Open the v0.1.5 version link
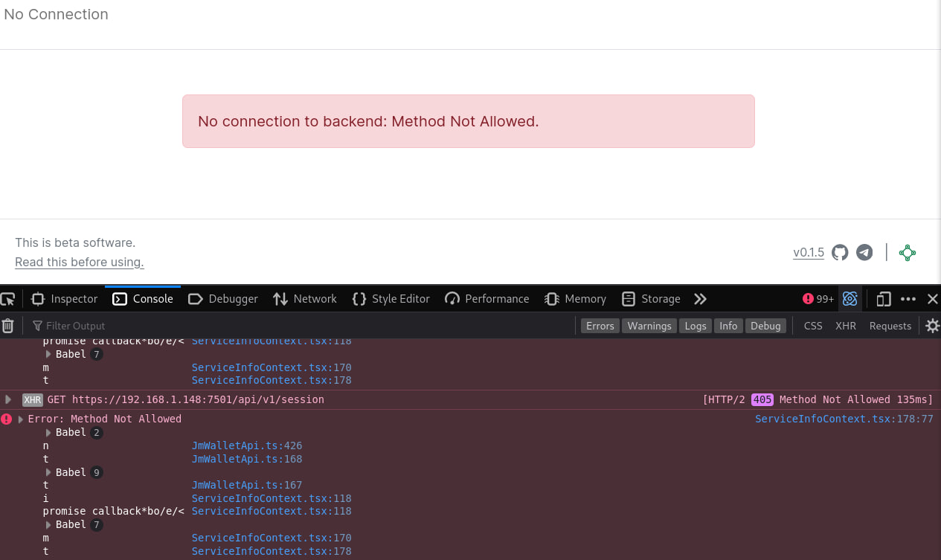This screenshot has width=941, height=560. pyautogui.click(x=809, y=253)
